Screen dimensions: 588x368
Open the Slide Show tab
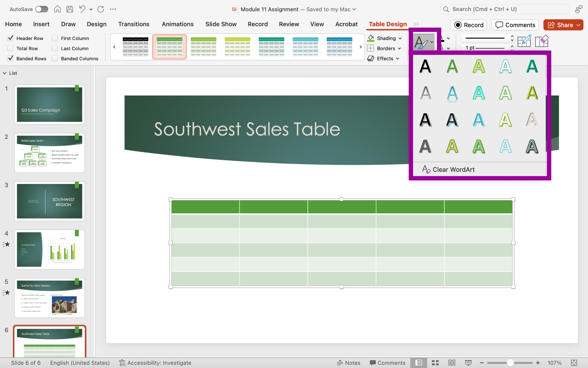(x=221, y=24)
